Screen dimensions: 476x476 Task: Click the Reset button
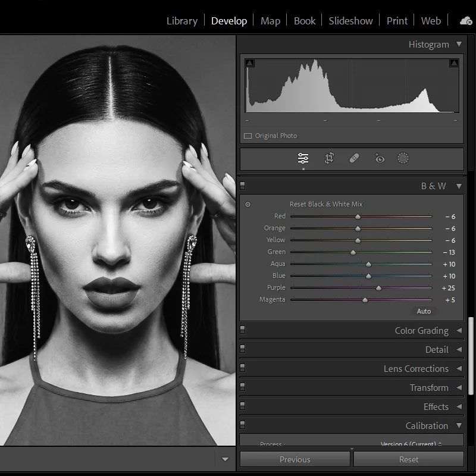[x=409, y=459]
